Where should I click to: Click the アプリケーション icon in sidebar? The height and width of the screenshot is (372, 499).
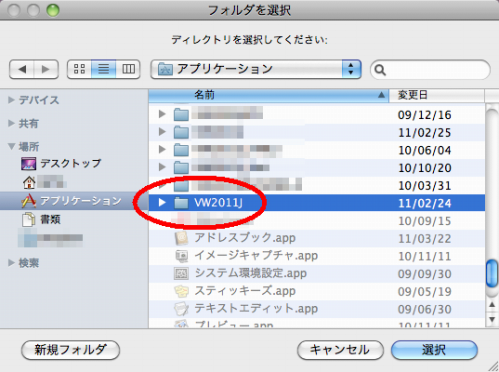[x=29, y=201]
